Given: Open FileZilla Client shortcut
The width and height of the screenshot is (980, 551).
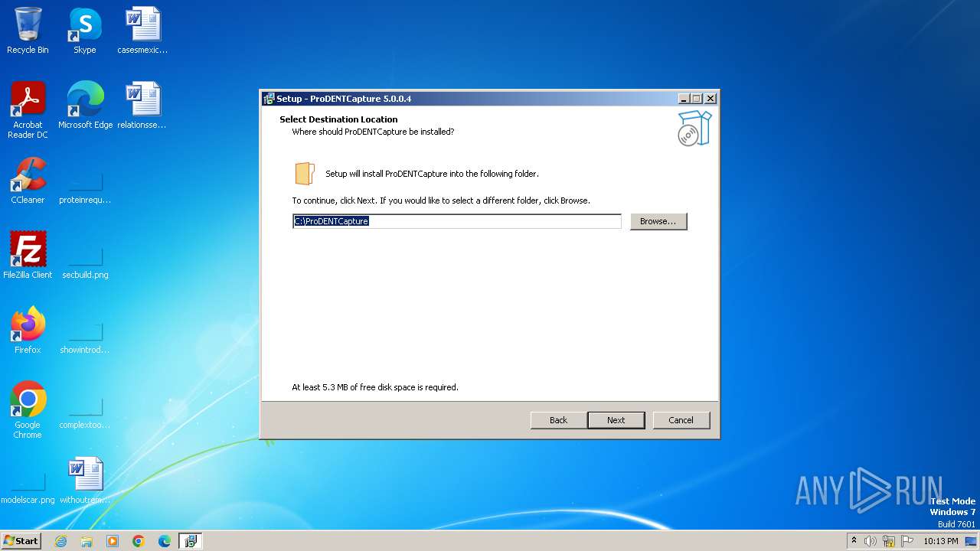Looking at the screenshot, I should pos(28,255).
